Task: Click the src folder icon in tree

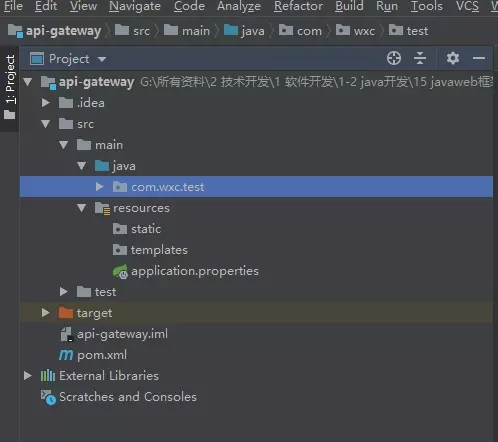Action: (66, 124)
